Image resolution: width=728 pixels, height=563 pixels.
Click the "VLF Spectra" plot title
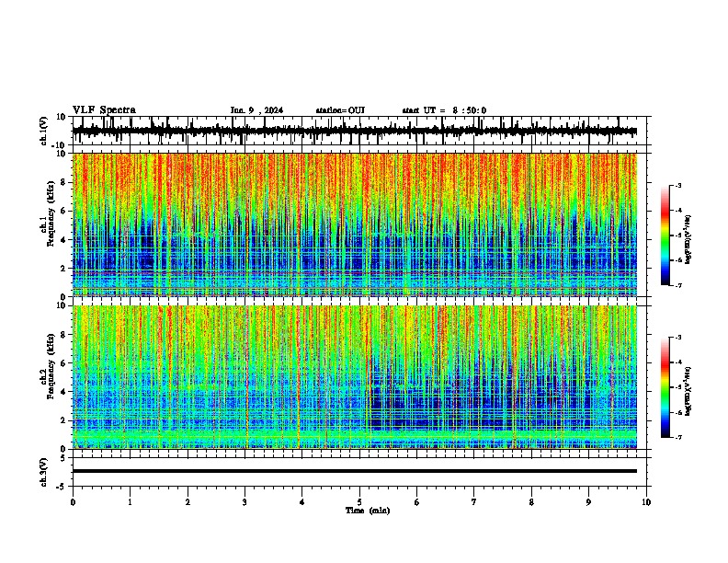coord(104,110)
